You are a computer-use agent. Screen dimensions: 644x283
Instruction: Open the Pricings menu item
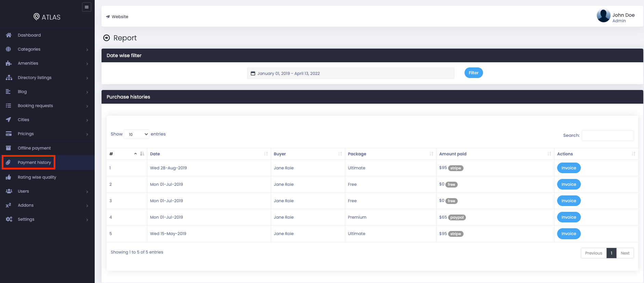(47, 133)
